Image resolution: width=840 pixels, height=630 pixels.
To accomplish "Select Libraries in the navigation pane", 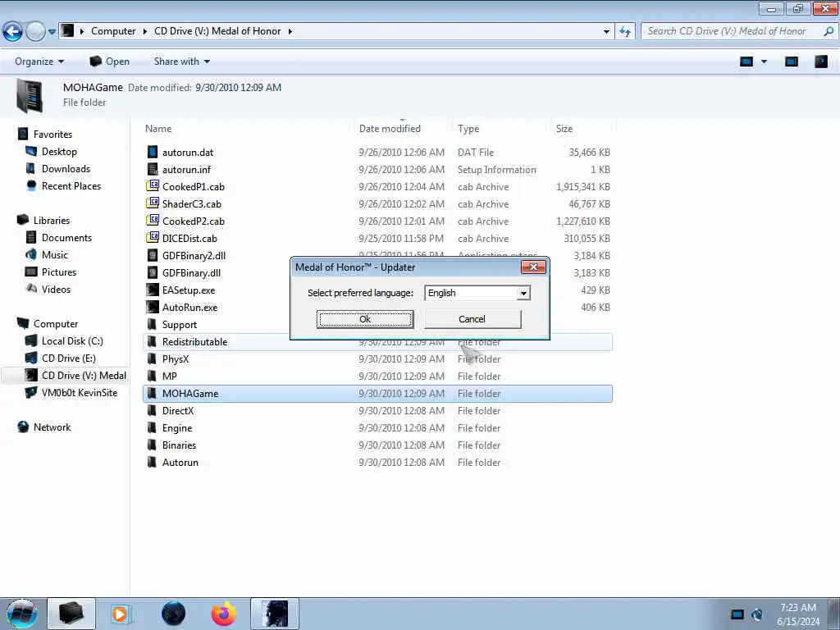I will point(52,220).
